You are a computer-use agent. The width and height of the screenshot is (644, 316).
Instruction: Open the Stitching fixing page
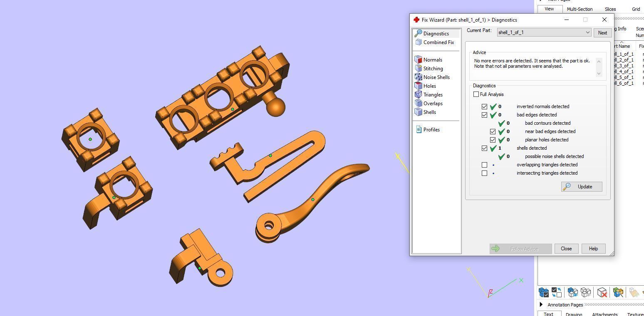point(429,69)
